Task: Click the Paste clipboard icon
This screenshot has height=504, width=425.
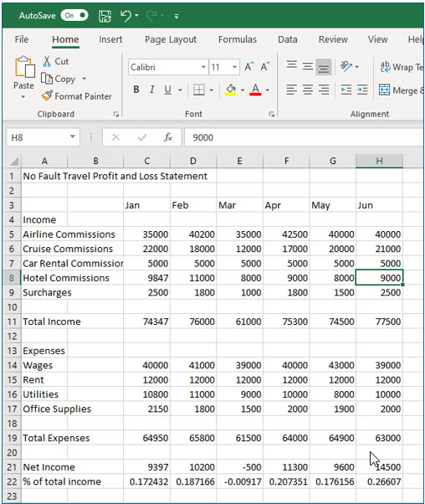Action: [x=24, y=68]
